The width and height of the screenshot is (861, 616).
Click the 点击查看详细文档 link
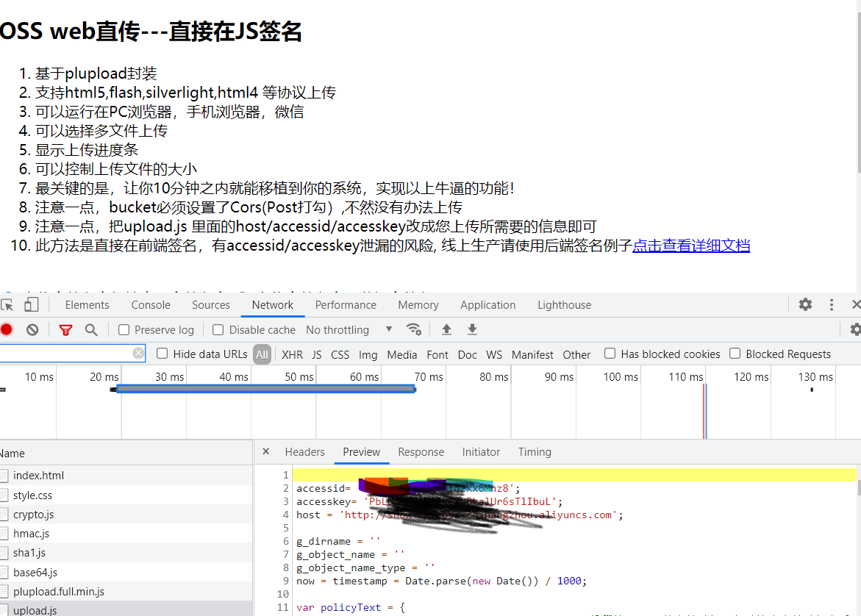coord(691,245)
